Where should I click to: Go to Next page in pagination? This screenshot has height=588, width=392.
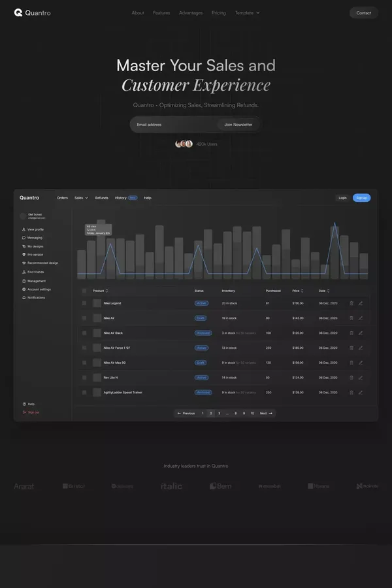coord(266,414)
